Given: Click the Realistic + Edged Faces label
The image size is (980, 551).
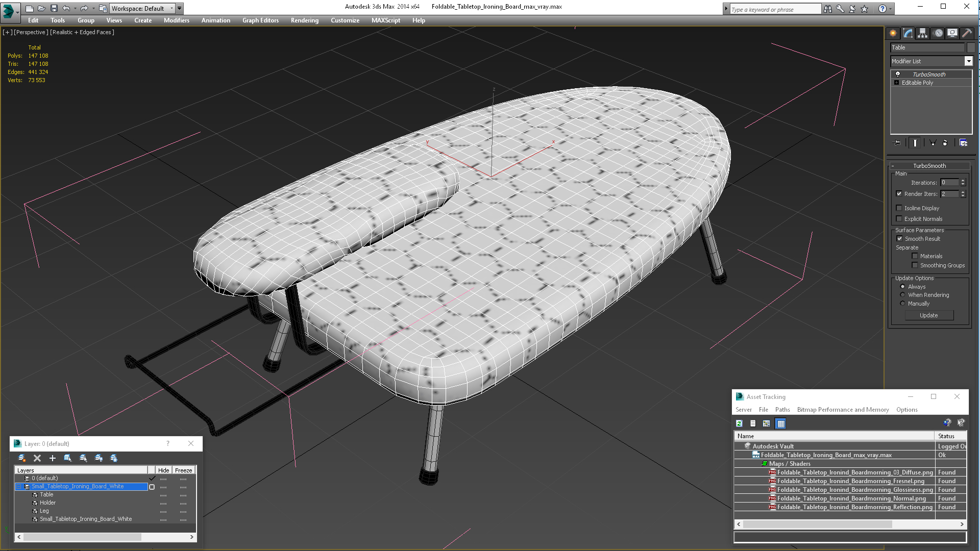Looking at the screenshot, I should 82,32.
